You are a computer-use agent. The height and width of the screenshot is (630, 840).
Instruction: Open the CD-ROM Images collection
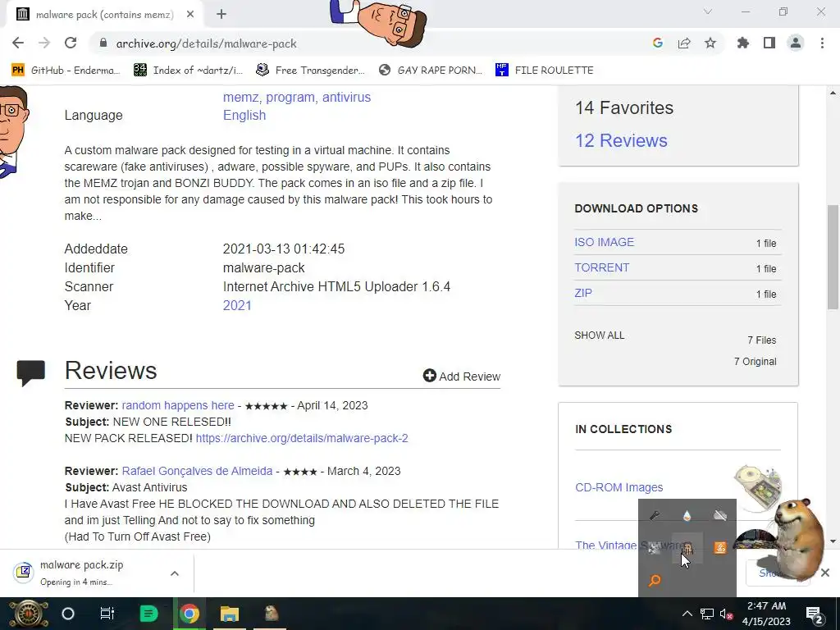(619, 487)
